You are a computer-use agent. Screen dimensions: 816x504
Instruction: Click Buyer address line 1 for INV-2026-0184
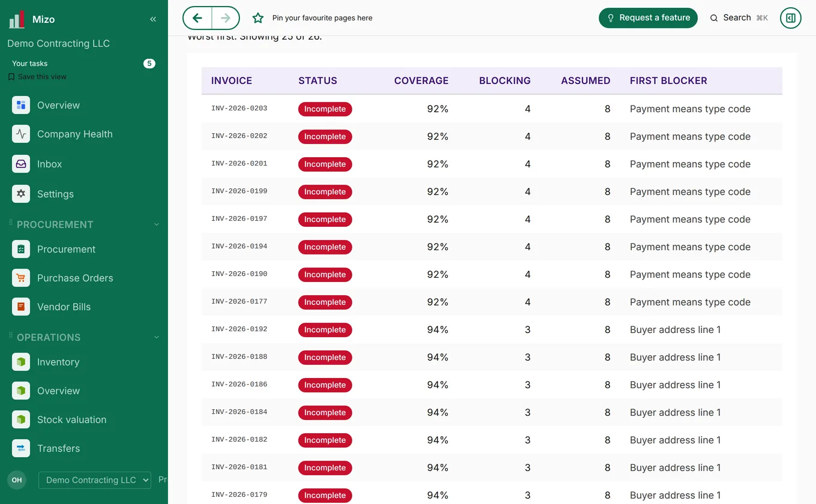(x=675, y=412)
